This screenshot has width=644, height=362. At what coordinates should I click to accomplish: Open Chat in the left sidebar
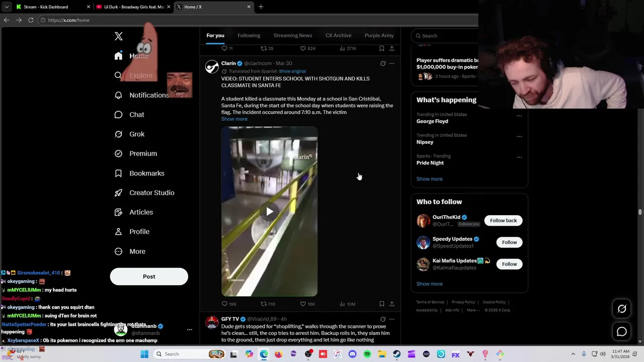click(x=130, y=115)
